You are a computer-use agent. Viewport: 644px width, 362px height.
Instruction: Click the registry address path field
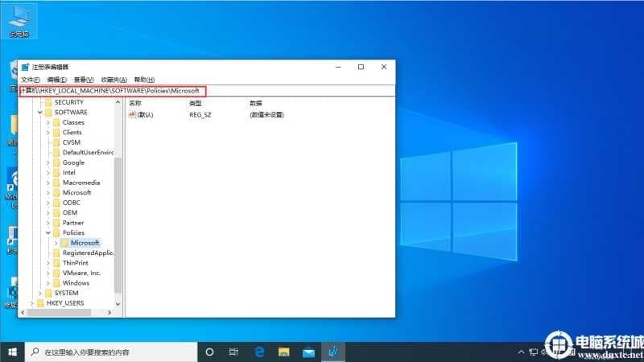pos(208,91)
